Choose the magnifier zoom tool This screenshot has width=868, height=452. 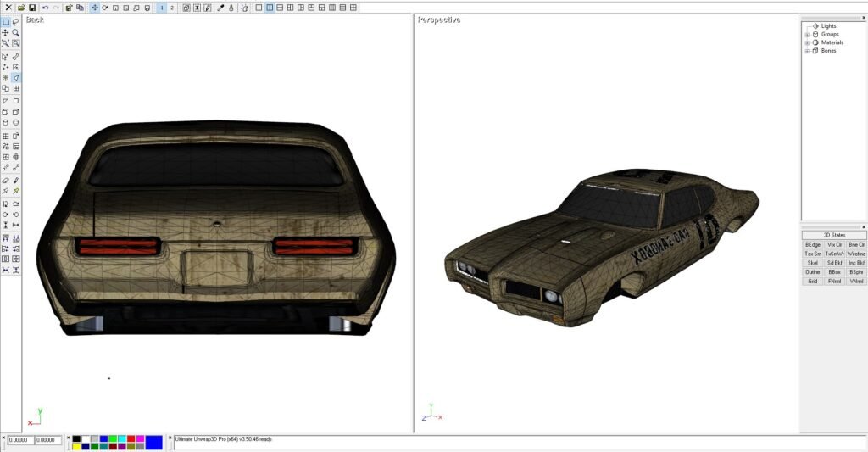click(16, 33)
